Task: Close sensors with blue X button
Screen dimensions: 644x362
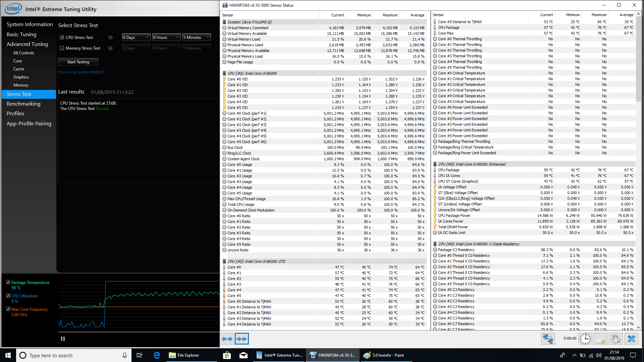Action: 631,339
